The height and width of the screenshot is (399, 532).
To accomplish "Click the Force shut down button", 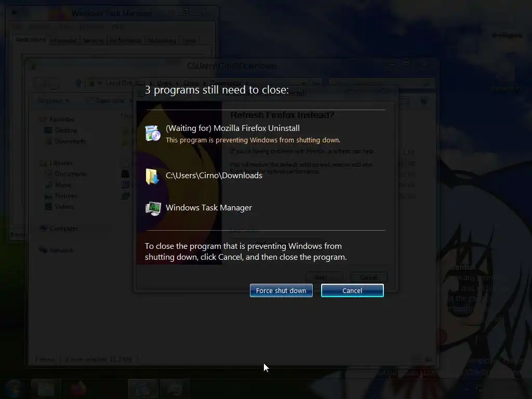I will [281, 290].
